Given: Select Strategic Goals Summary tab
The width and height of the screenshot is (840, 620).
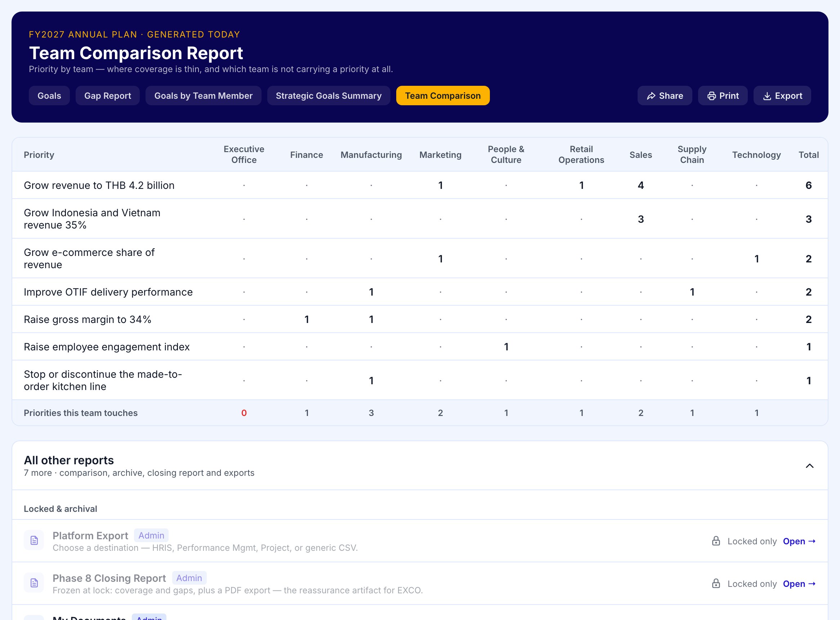Looking at the screenshot, I should [x=329, y=96].
